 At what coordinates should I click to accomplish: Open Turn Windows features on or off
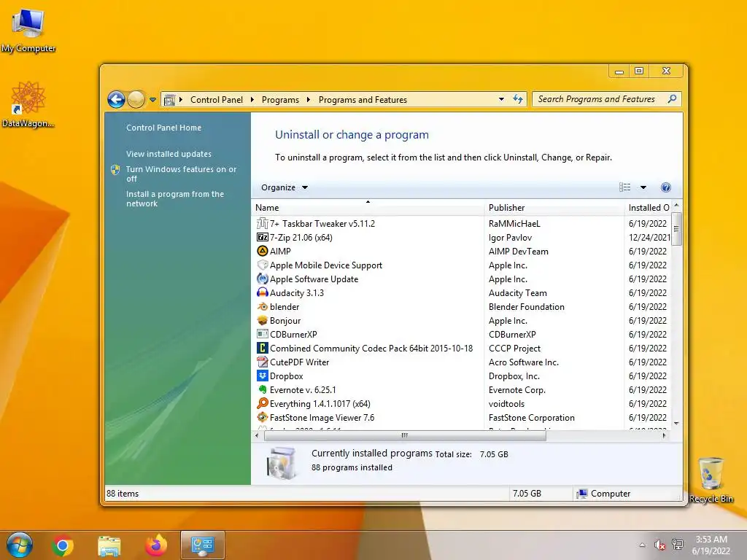pyautogui.click(x=181, y=174)
